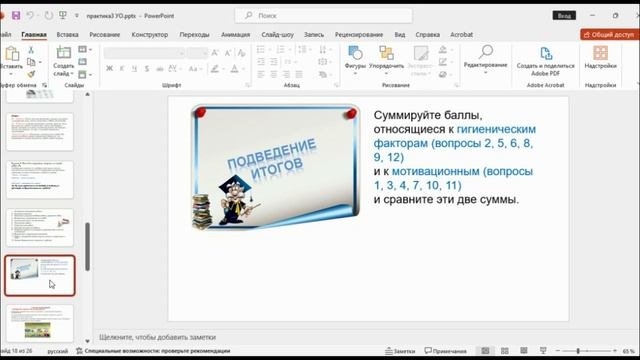Click the Поиск search field

coord(324,16)
